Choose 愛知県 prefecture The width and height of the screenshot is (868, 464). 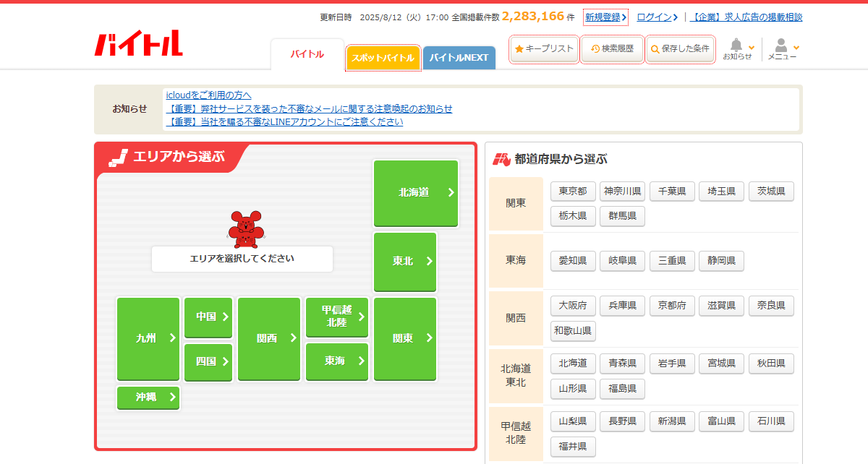pyautogui.click(x=573, y=261)
